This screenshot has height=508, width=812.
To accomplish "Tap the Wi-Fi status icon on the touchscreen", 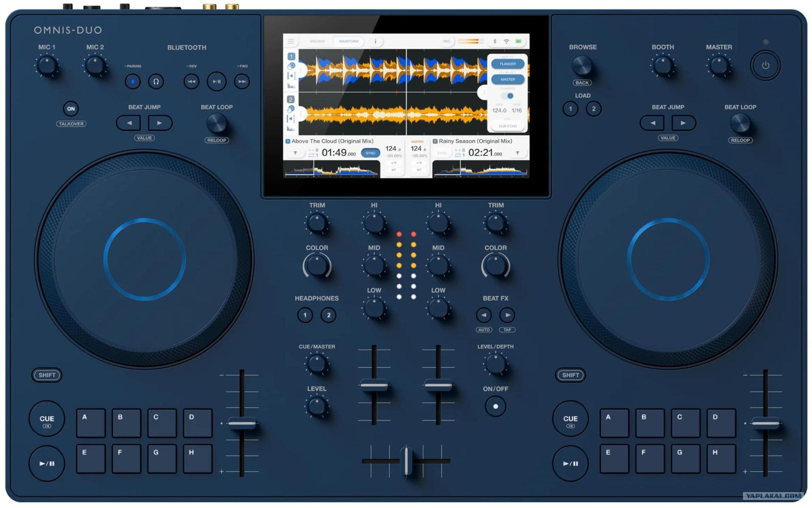I will [506, 41].
